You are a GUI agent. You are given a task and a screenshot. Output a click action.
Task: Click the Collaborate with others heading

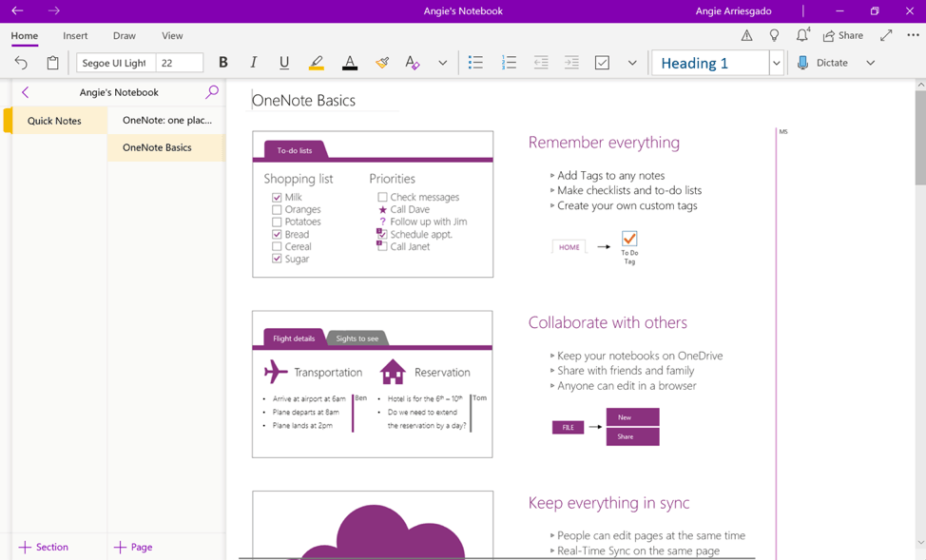[608, 322]
